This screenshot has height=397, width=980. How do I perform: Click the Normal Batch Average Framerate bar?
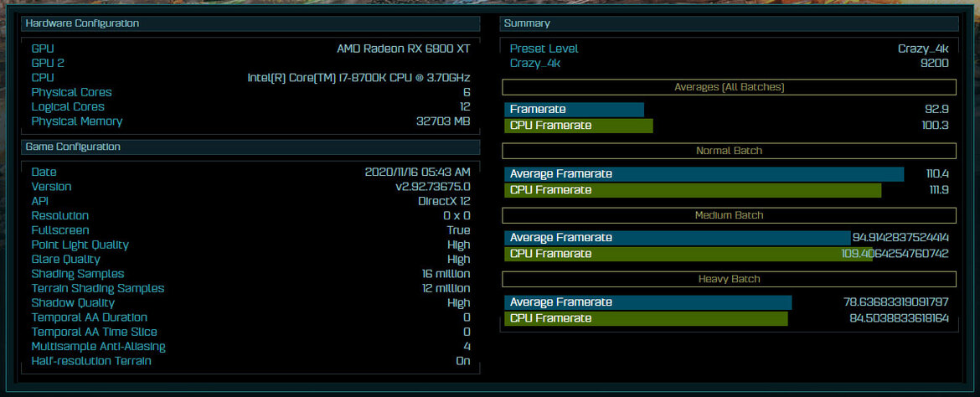click(x=704, y=174)
